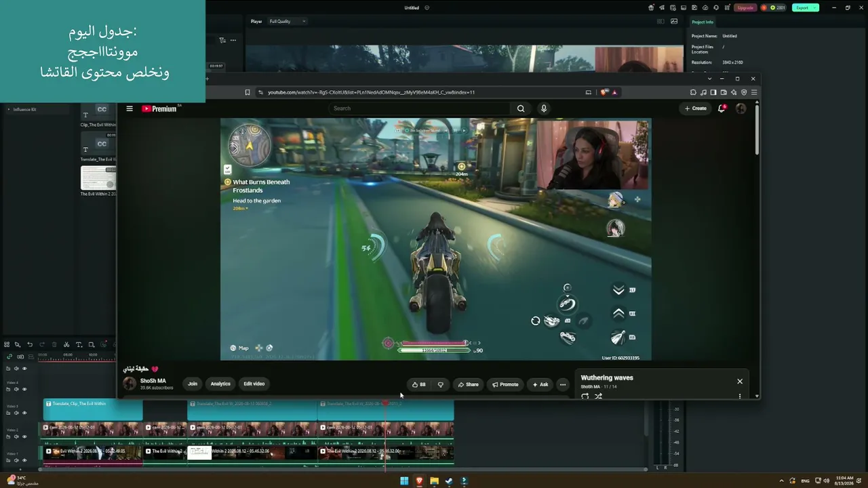
Task: Open Windows Start menu
Action: (x=404, y=481)
